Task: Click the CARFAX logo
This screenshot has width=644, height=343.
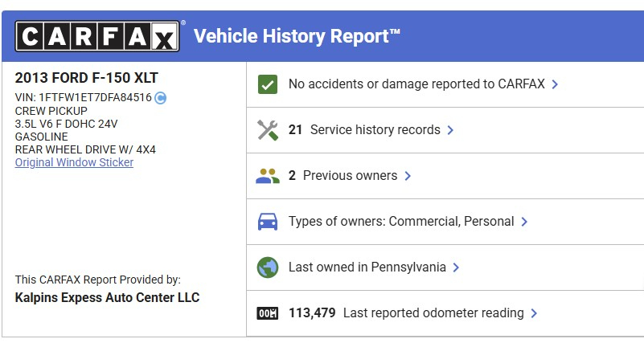Action: tap(97, 37)
